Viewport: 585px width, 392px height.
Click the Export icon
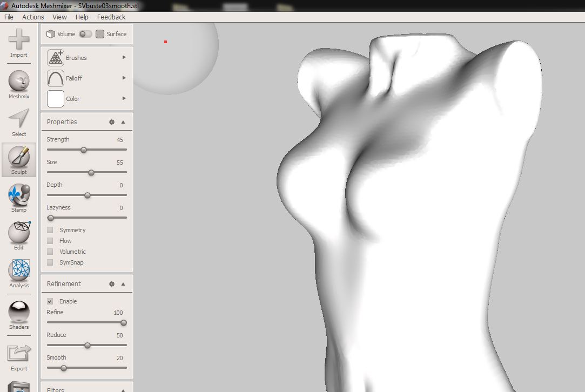[x=19, y=353]
